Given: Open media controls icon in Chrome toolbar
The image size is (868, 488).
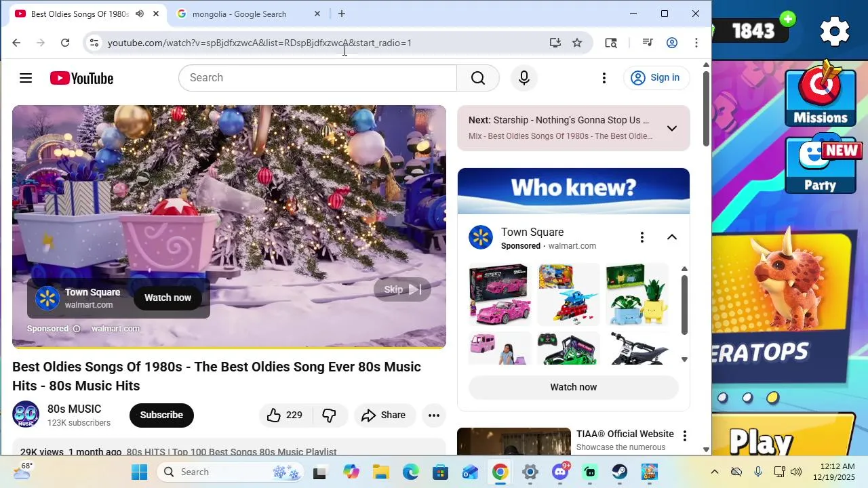Looking at the screenshot, I should (648, 43).
